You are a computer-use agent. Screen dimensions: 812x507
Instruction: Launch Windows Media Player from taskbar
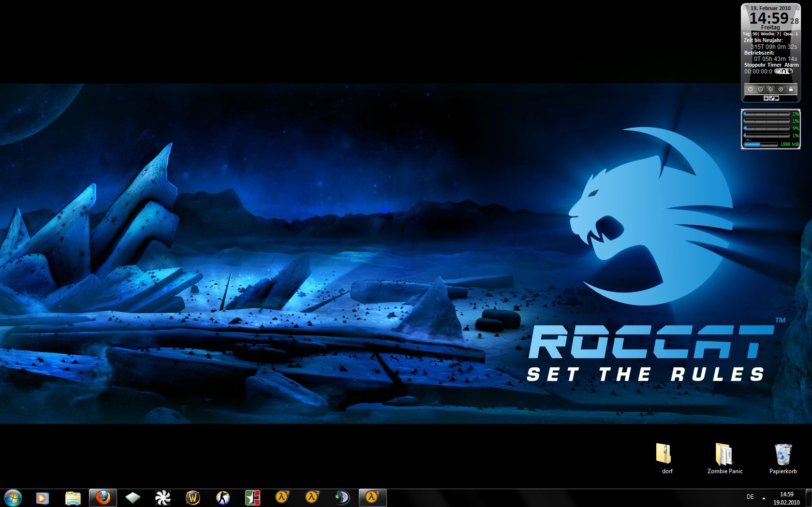(x=43, y=497)
